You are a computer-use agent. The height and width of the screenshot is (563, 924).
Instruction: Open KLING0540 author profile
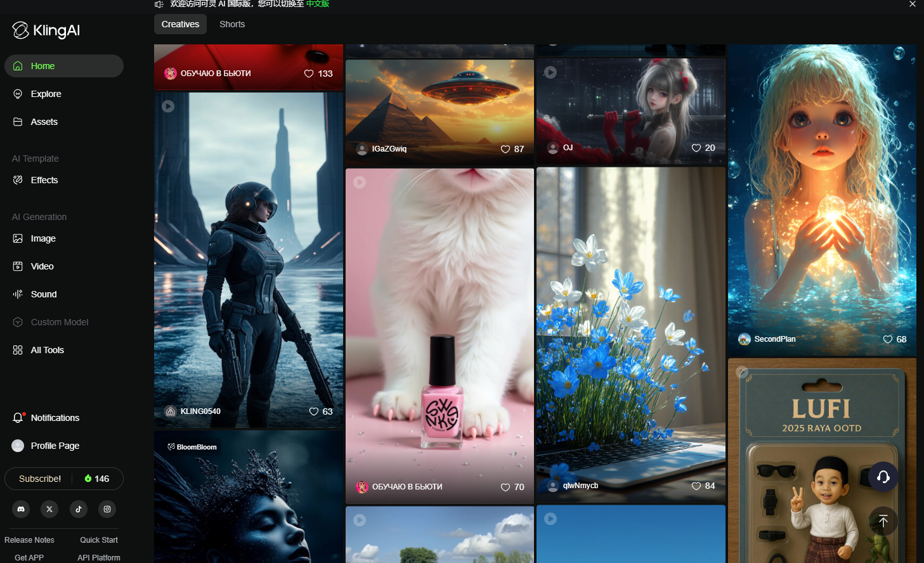pos(193,411)
